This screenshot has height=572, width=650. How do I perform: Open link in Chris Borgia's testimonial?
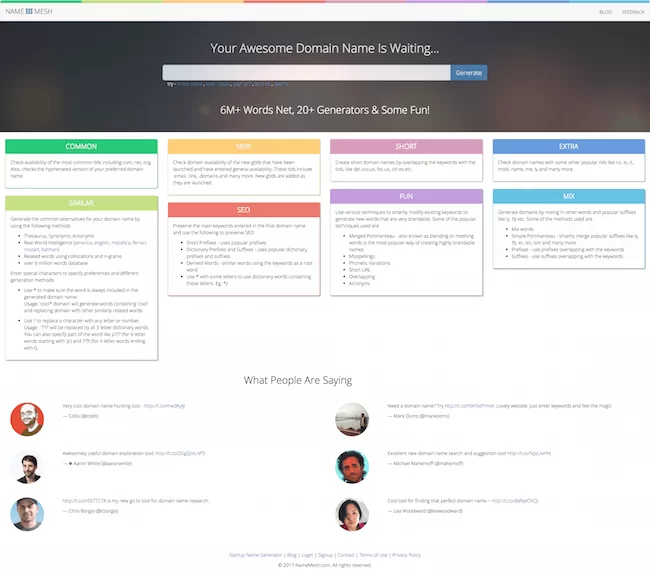84,501
